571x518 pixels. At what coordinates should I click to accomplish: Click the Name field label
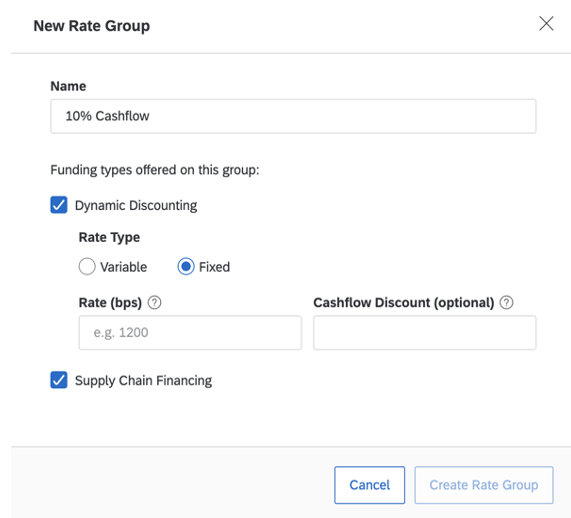click(68, 86)
